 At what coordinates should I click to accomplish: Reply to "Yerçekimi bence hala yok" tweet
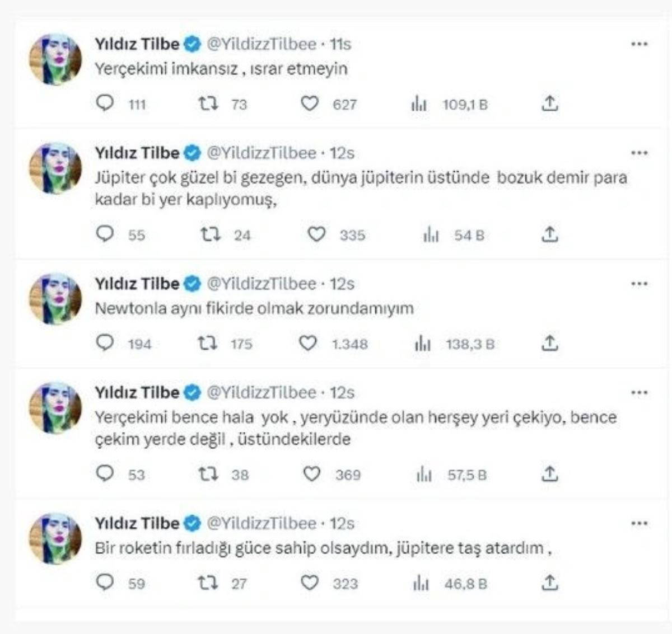point(105,475)
